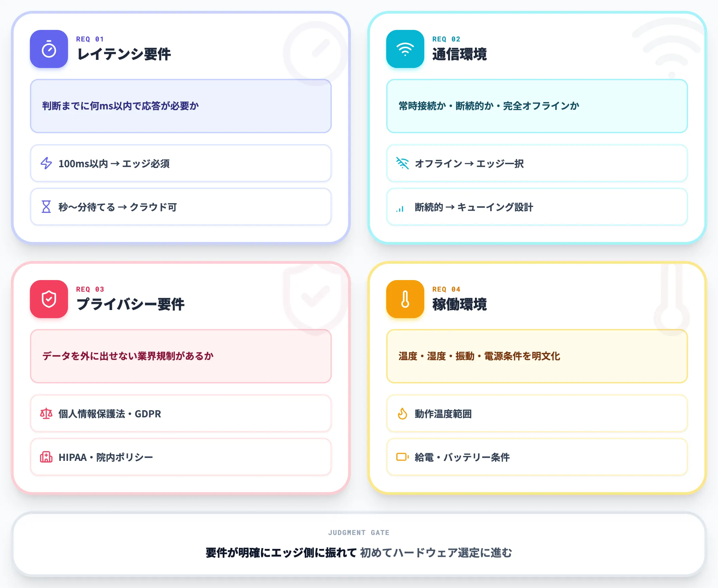Click the REQ 01 label
Screen dimensions: 718x588
tap(90, 39)
